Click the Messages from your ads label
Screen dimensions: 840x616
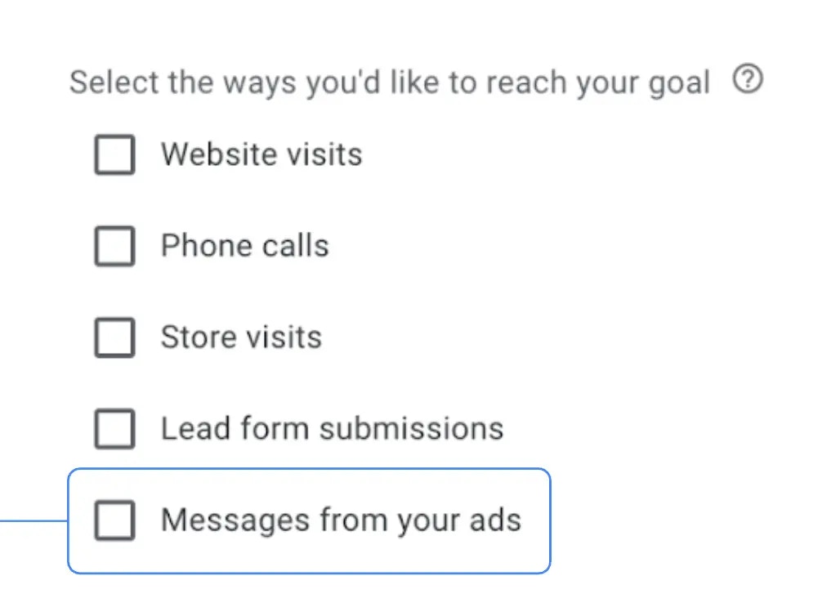[x=340, y=520]
